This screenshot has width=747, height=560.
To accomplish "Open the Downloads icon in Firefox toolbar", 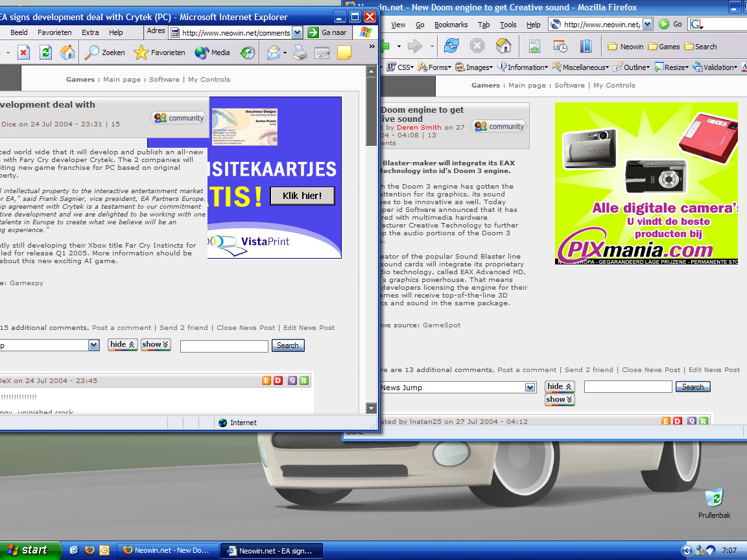I will (534, 46).
